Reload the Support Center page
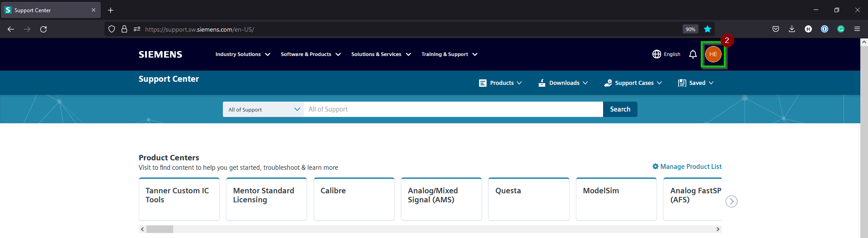 point(43,29)
